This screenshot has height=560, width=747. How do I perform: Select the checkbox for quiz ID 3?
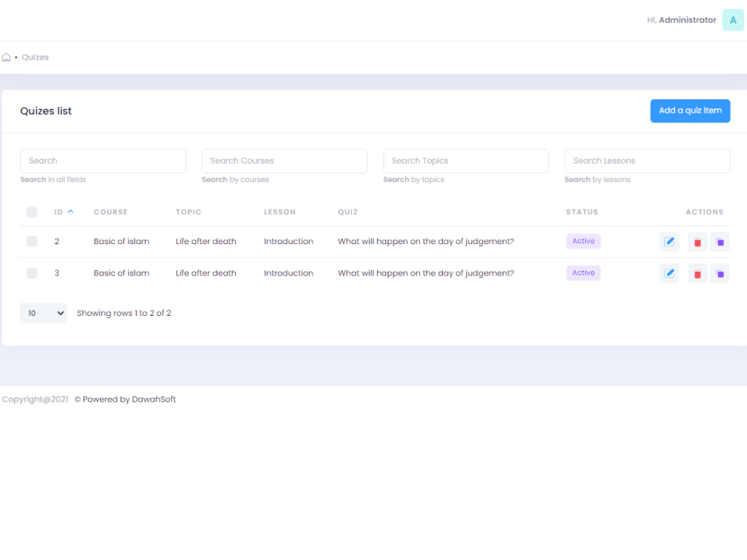pos(31,273)
